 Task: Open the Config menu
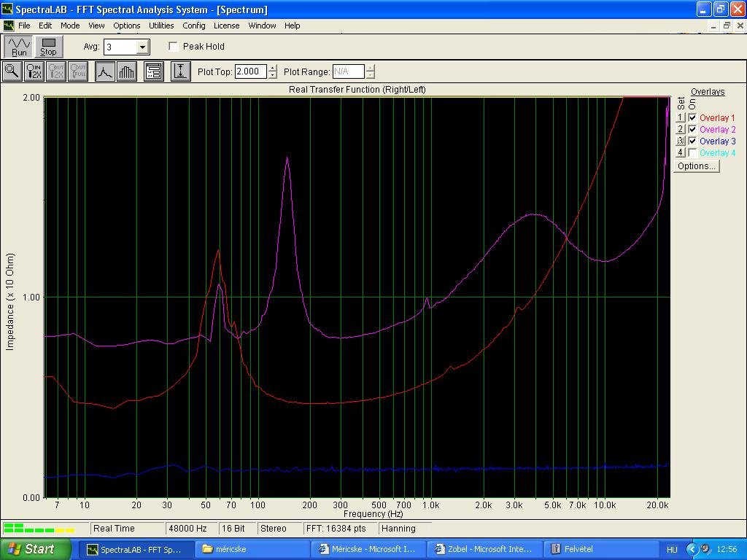pos(194,26)
